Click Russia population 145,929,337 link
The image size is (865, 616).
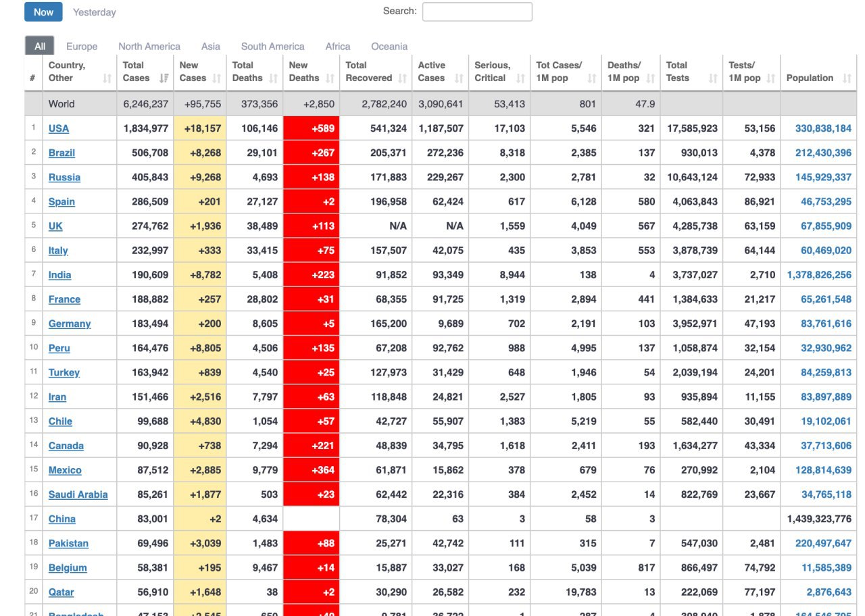tap(823, 177)
